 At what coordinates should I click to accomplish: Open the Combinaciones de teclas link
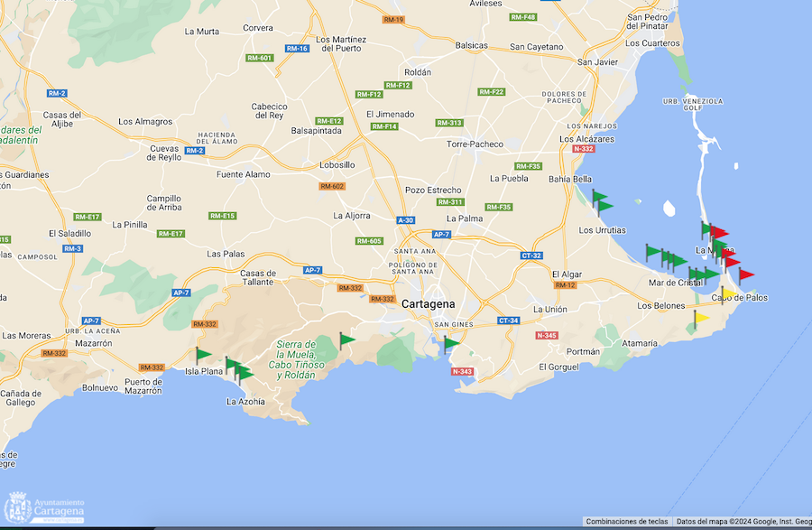click(626, 522)
